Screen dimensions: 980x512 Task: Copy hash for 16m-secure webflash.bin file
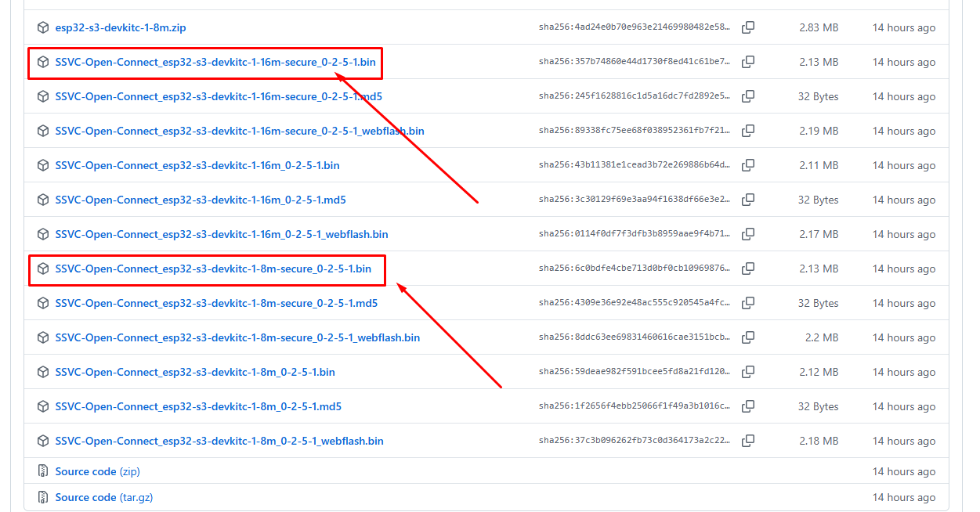point(748,131)
